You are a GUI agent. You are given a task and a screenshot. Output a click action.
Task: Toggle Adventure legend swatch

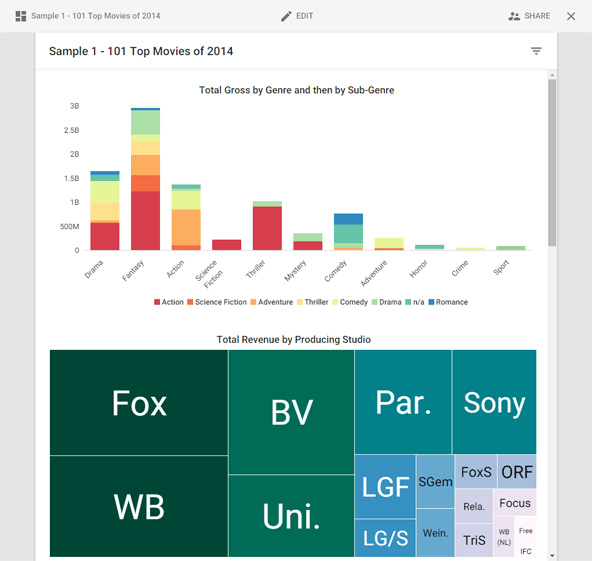click(x=253, y=302)
